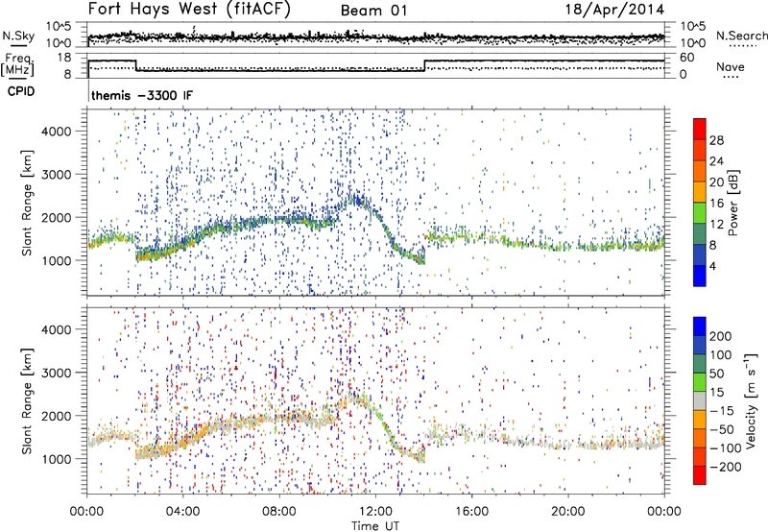This screenshot has width=768, height=532.
Task: Click the '16:00' time axis label
Action: coord(471,512)
